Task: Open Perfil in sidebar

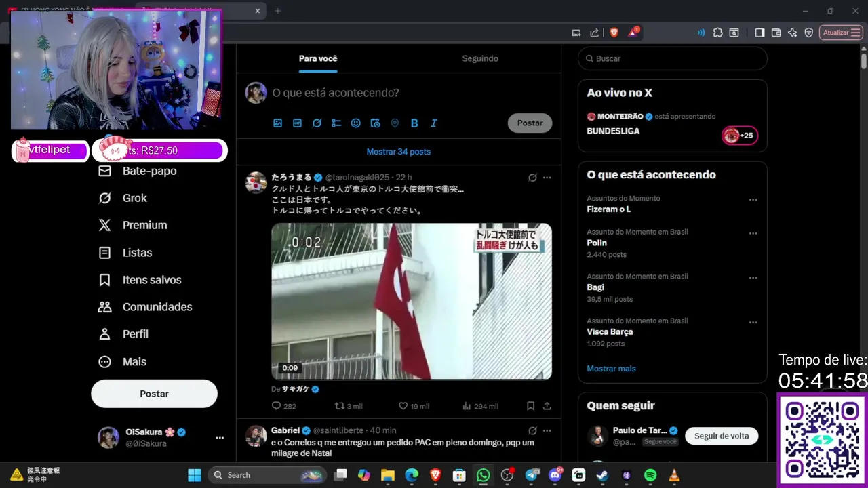Action: [x=124, y=334]
